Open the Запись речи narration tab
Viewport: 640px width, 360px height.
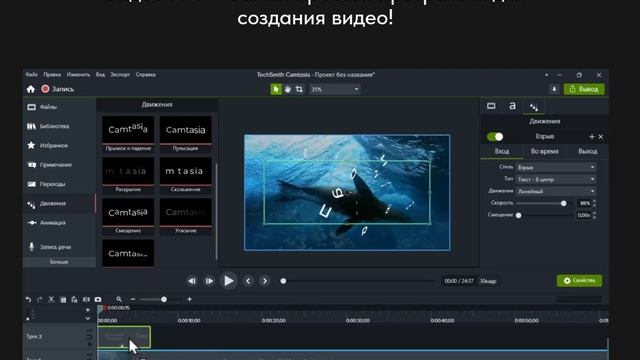click(x=59, y=247)
